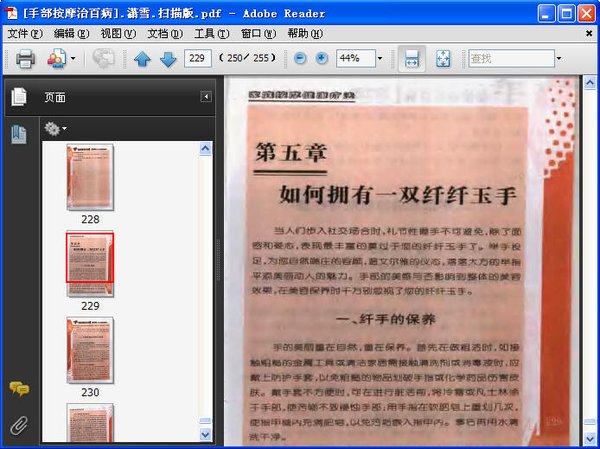The image size is (600, 449).
Task: Select the fit width scrolling icon
Action: pyautogui.click(x=411, y=59)
